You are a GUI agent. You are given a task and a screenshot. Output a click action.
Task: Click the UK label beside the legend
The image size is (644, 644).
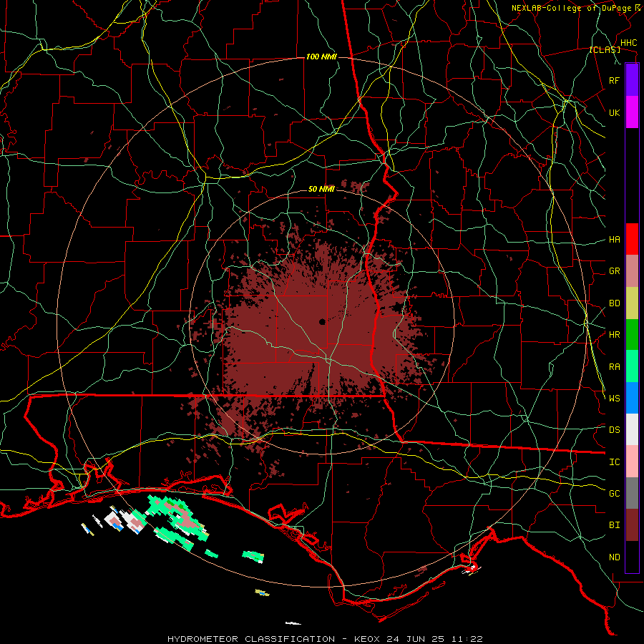[614, 112]
